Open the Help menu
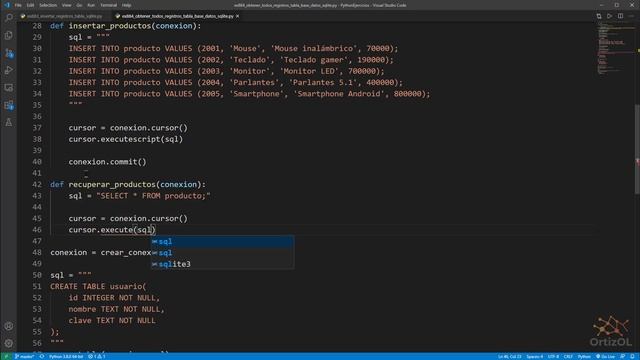 click(x=127, y=5)
